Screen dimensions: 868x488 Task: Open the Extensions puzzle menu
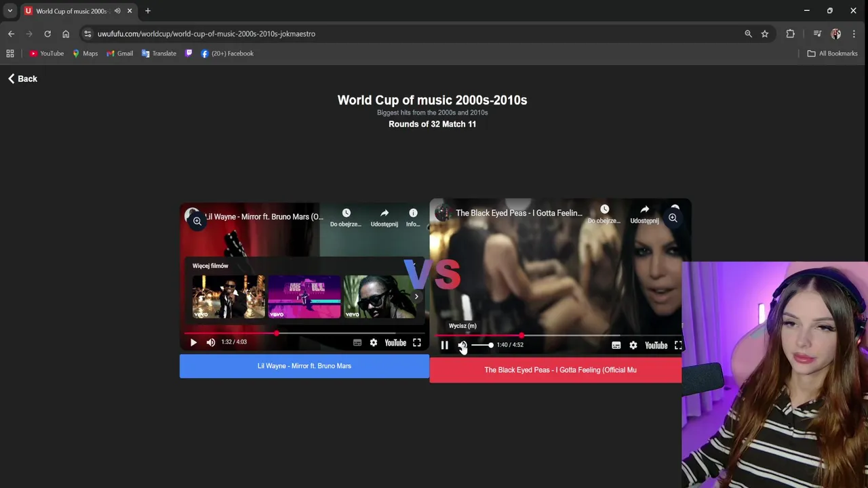click(x=791, y=34)
